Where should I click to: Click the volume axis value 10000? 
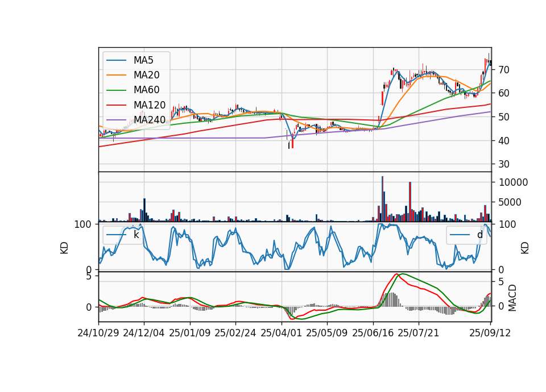[513, 182]
